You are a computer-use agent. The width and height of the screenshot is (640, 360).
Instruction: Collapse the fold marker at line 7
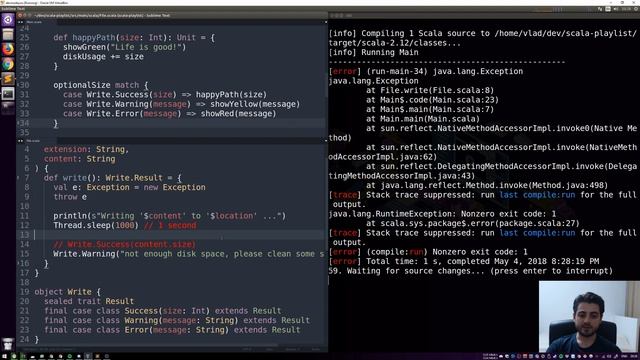point(18,178)
